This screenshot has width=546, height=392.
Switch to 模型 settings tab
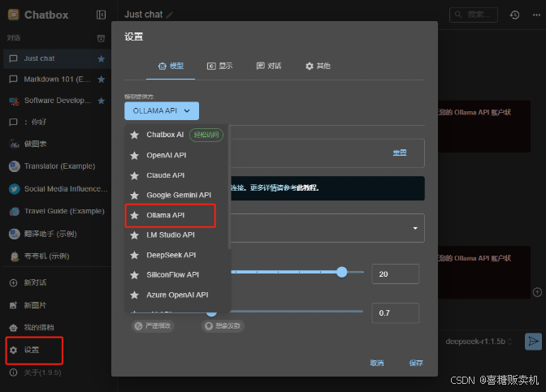tap(171, 66)
